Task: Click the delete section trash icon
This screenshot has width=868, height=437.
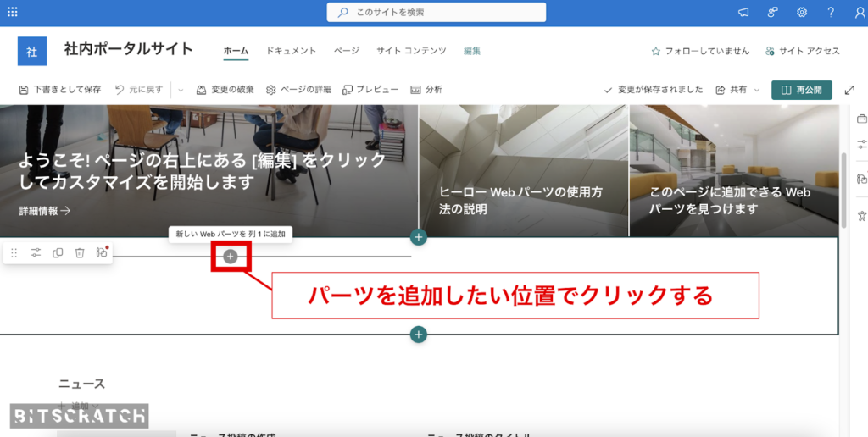Action: coord(80,252)
